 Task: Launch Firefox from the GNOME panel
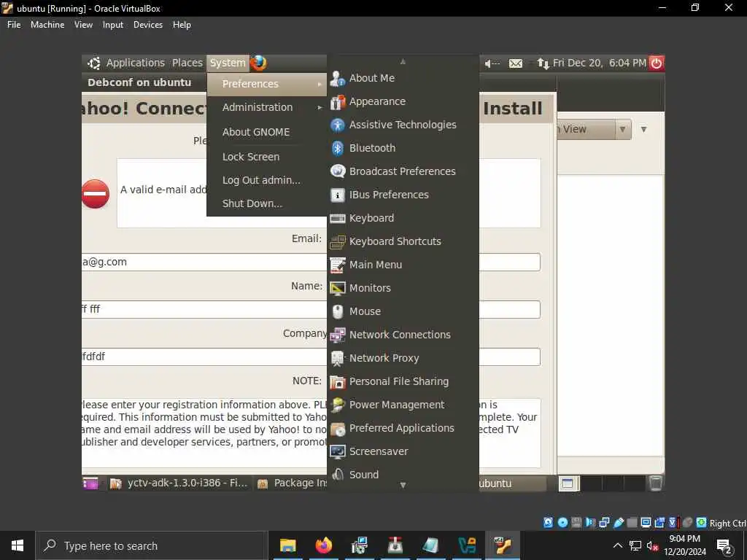[258, 63]
